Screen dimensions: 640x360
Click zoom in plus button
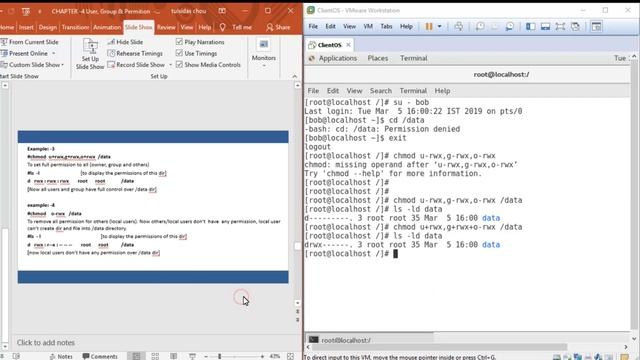[262, 356]
